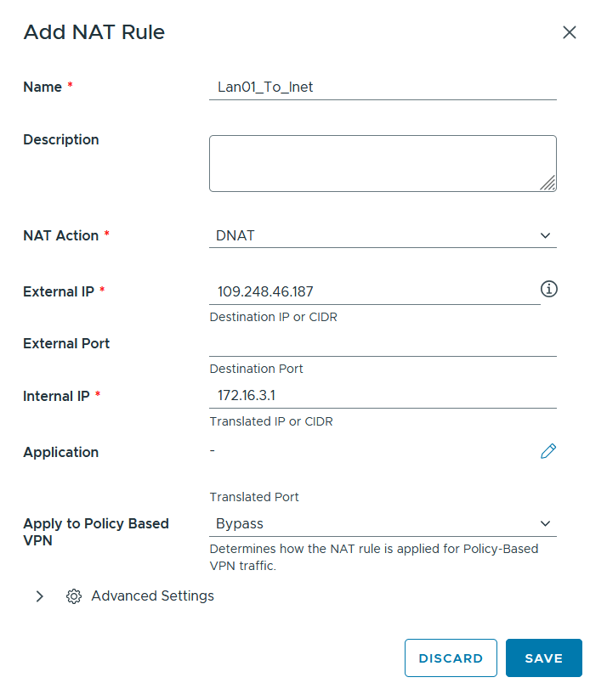Image resolution: width=607 pixels, height=700 pixels.
Task: Show info tooltip for External IP
Action: (549, 289)
